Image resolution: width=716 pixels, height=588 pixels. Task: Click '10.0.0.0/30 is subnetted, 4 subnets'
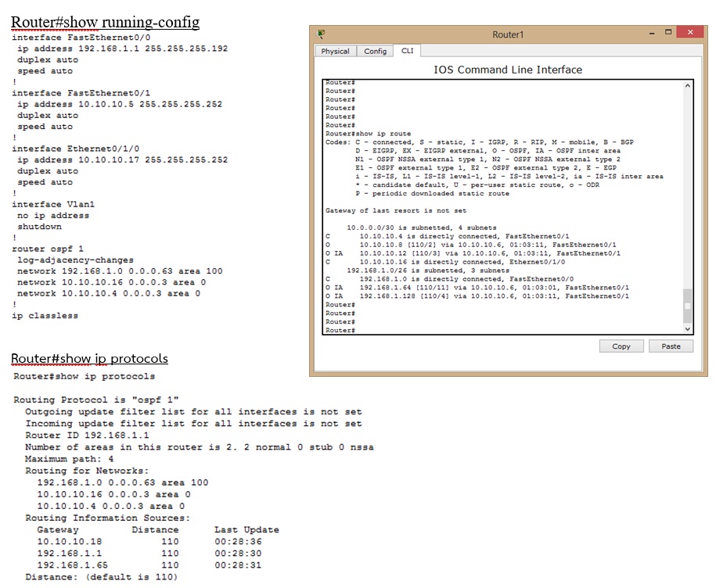point(422,228)
